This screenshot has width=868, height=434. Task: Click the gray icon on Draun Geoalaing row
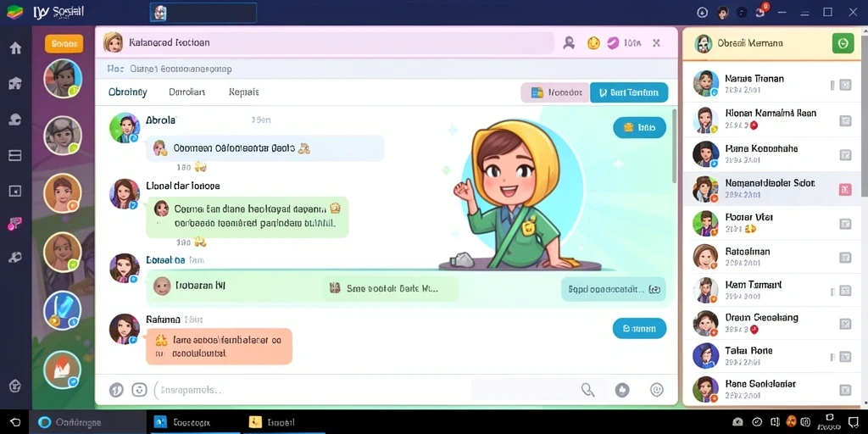point(845,325)
